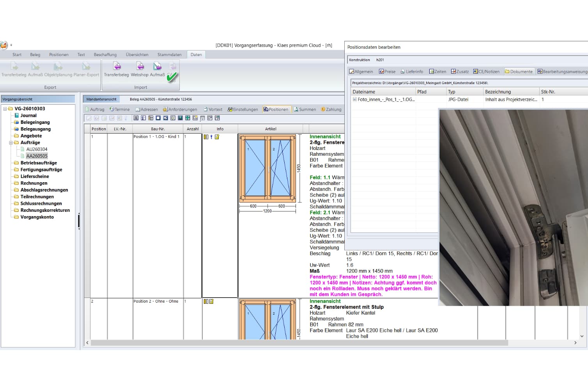
Task: Click the green grid icon in positions toolbar
Action: (x=188, y=118)
